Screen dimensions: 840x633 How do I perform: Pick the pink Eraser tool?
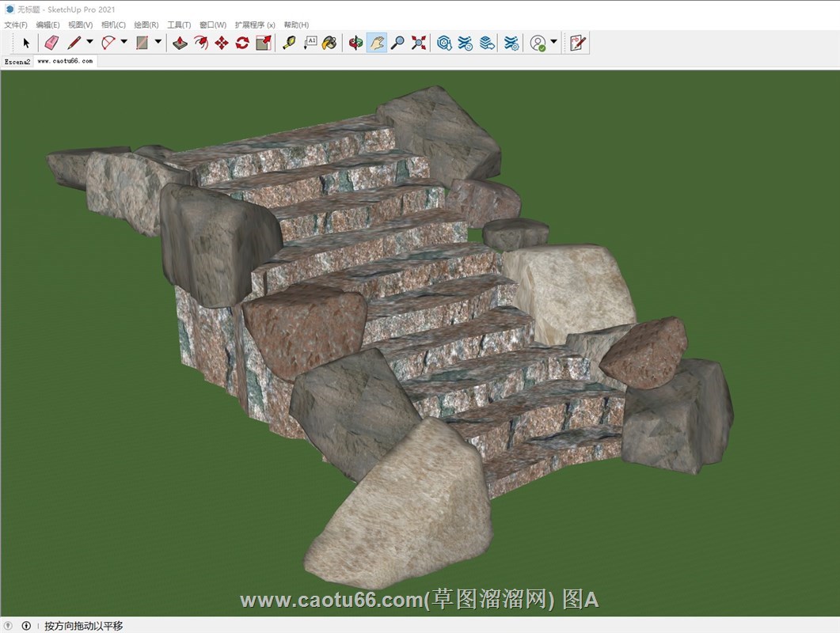(51, 43)
